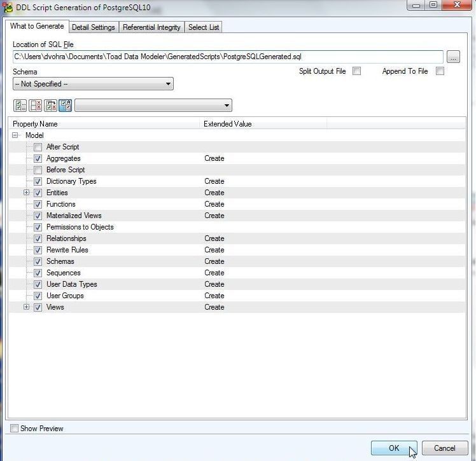This screenshot has height=461, width=476.
Task: Click the Select All checkmarks toolbar icon
Action: click(20, 106)
